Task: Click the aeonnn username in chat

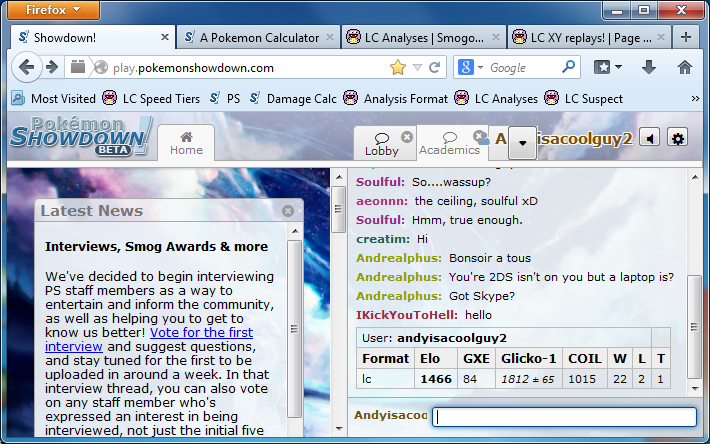Action: tap(382, 201)
